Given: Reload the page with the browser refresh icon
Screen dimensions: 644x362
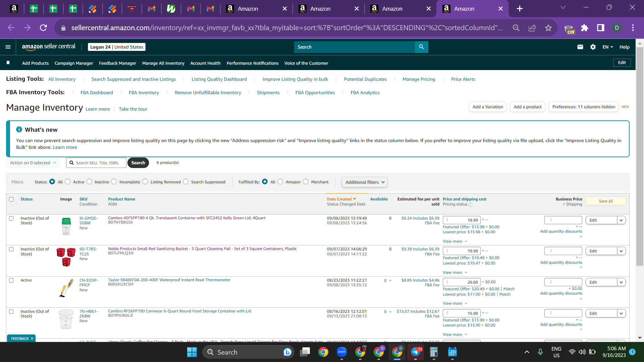Looking at the screenshot, I should [43, 28].
